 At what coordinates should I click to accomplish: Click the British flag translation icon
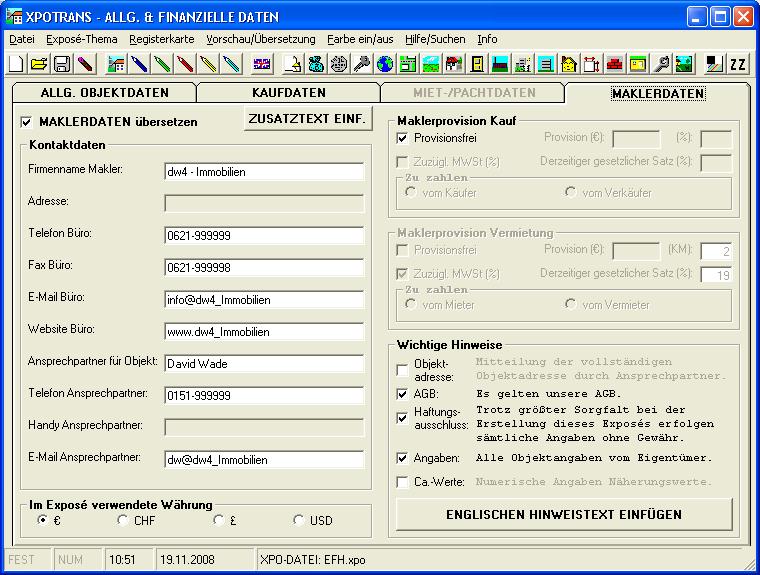(x=261, y=64)
